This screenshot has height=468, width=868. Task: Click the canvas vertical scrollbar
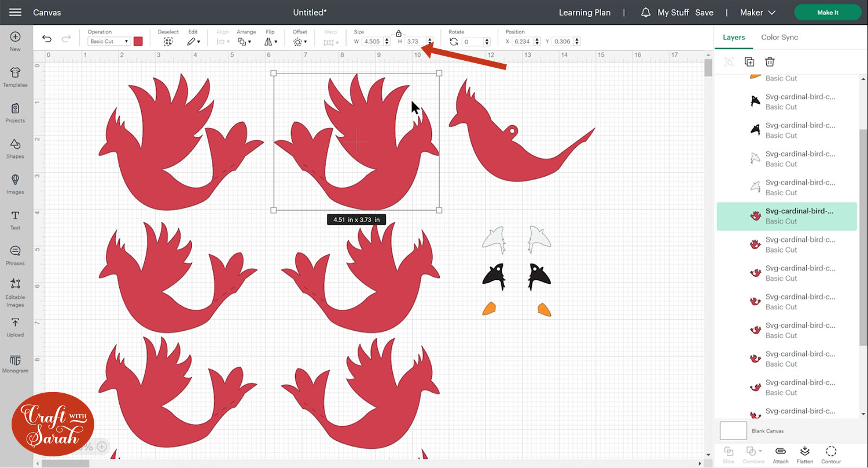[708, 67]
